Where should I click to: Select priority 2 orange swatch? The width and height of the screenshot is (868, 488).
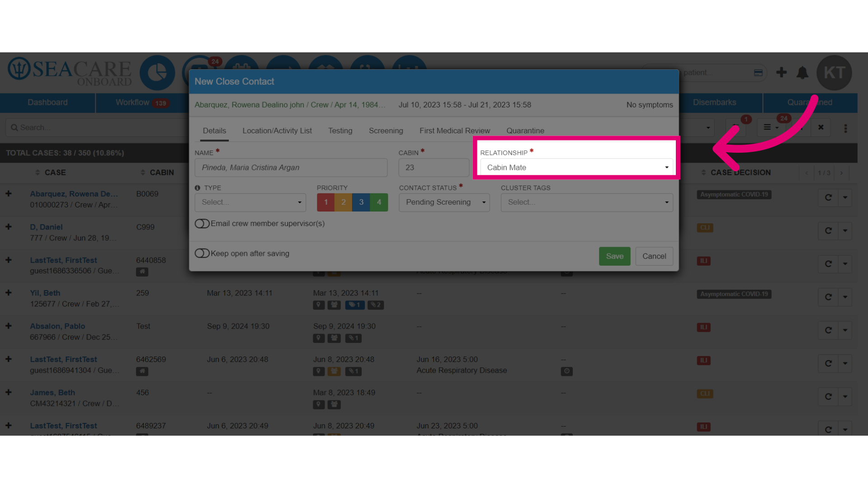point(343,202)
